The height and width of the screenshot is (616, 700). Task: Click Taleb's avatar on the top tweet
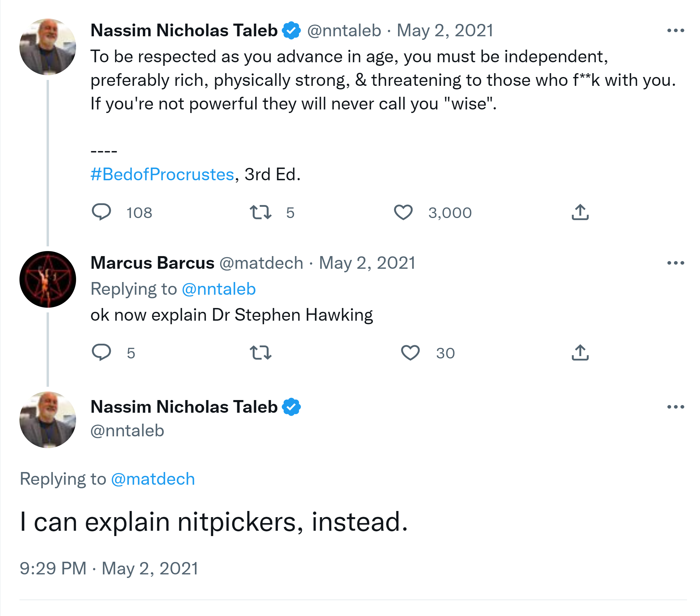tap(48, 47)
